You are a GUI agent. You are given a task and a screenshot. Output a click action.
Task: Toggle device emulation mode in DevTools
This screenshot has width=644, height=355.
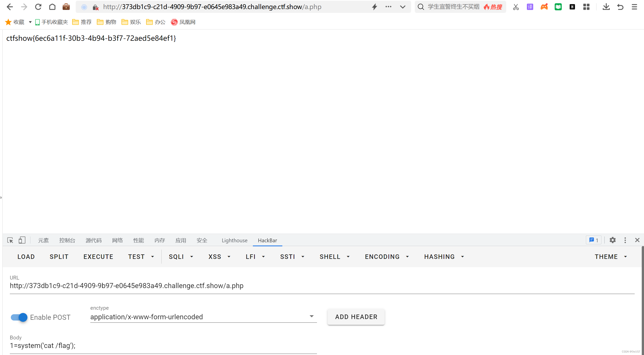pyautogui.click(x=22, y=240)
